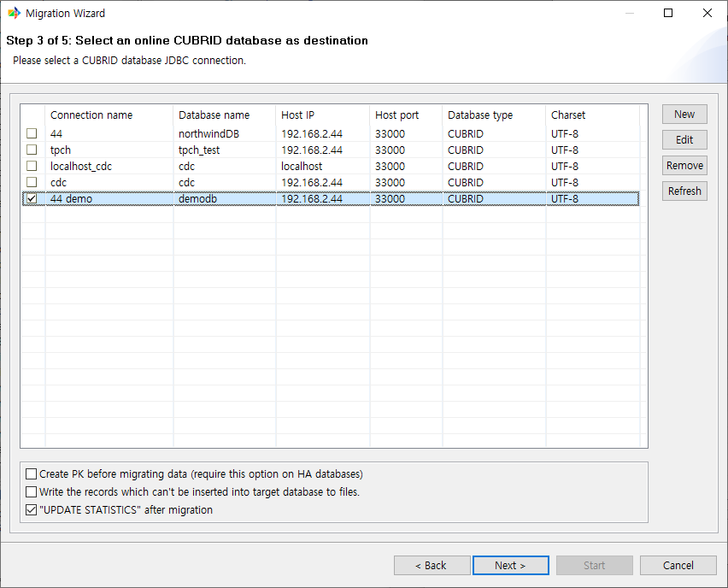
Task: Select the northwindDB database row
Action: click(x=208, y=134)
